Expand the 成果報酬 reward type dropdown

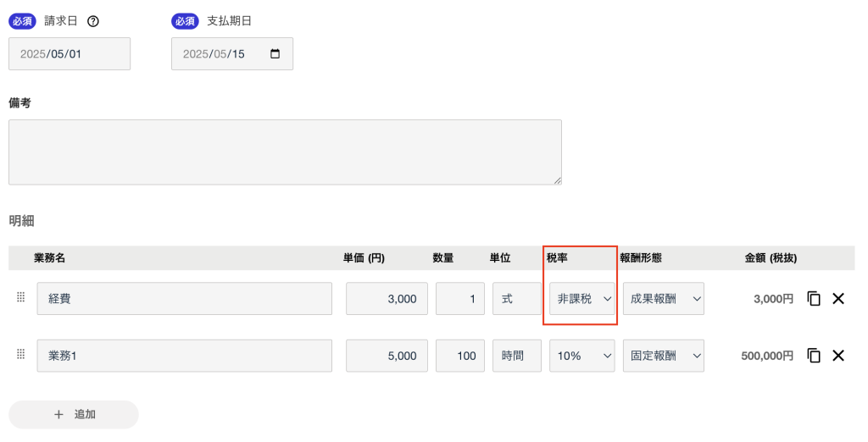pyautogui.click(x=663, y=299)
